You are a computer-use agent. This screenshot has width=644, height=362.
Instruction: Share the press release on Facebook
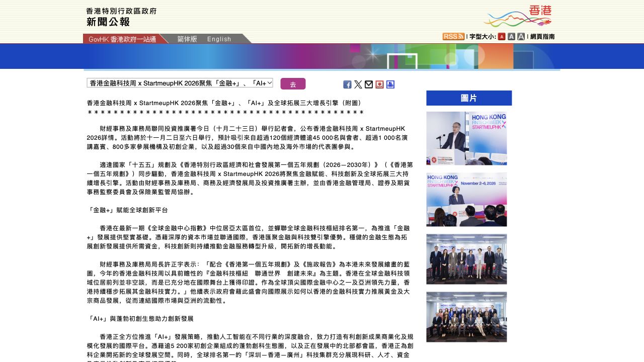pyautogui.click(x=347, y=84)
